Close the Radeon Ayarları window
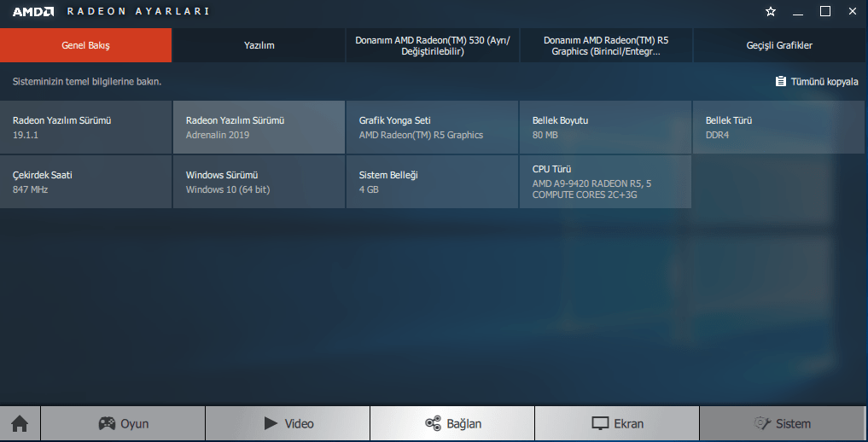The image size is (868, 442). [x=853, y=11]
